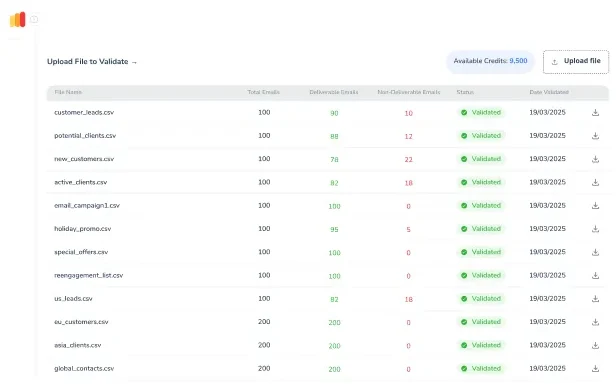Select the reengagement_list.csv file name
616x386 pixels.
pyautogui.click(x=88, y=275)
